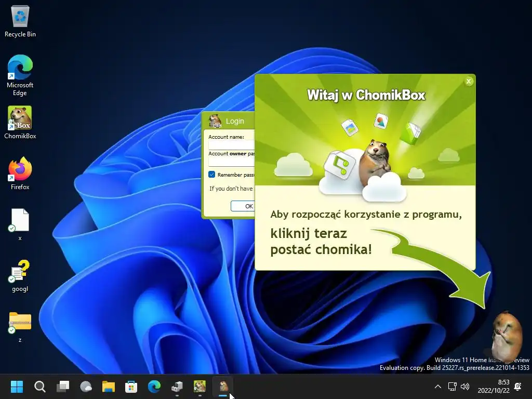Open File Explorer from the taskbar
532x399 pixels.
(109, 387)
